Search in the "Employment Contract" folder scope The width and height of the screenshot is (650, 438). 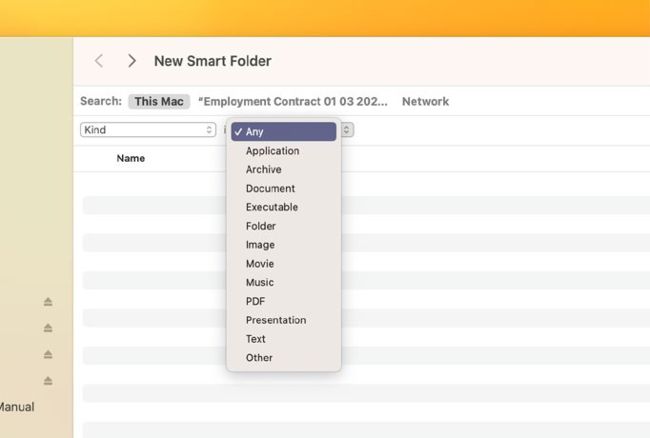pos(293,101)
